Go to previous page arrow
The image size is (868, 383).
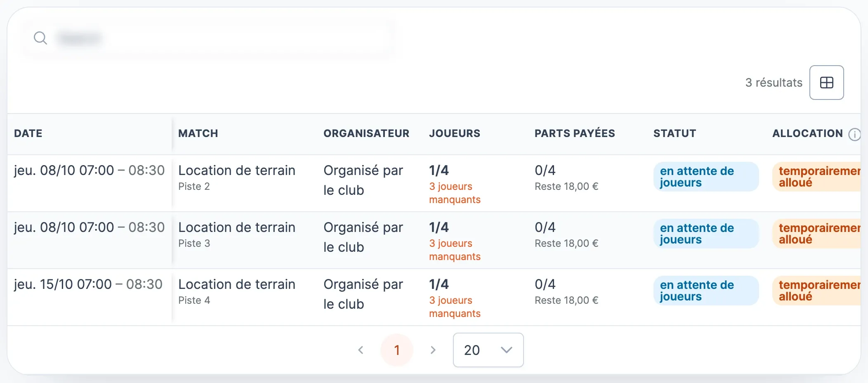pos(361,350)
